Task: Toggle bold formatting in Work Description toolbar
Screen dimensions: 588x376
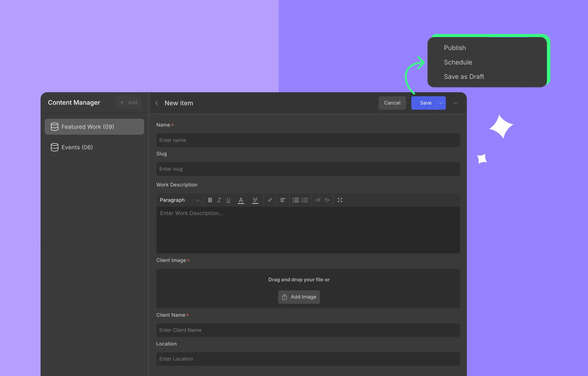Action: [210, 200]
